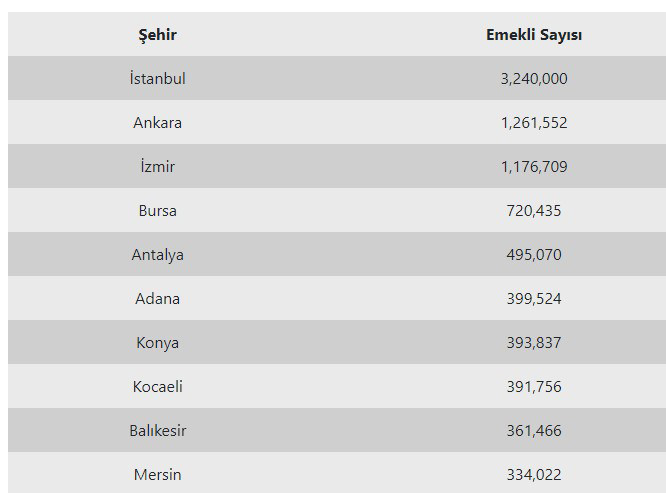The height and width of the screenshot is (493, 666).
Task: Click the Balıkesir city cell
Action: (157, 430)
